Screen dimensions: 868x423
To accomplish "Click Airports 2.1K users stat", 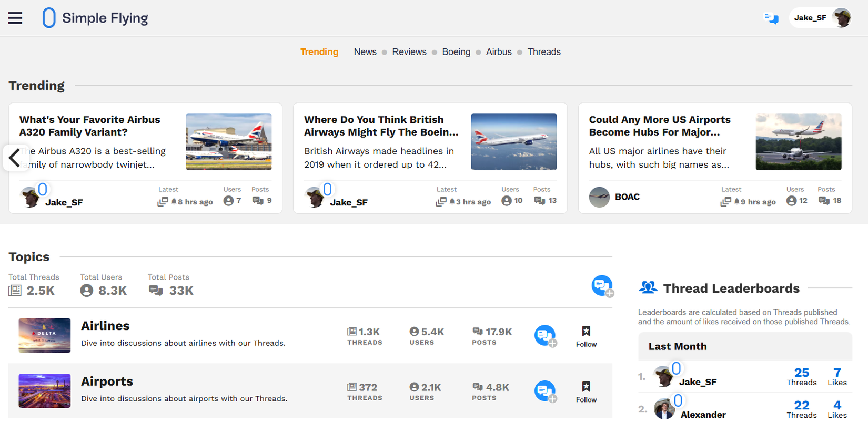I will click(426, 391).
